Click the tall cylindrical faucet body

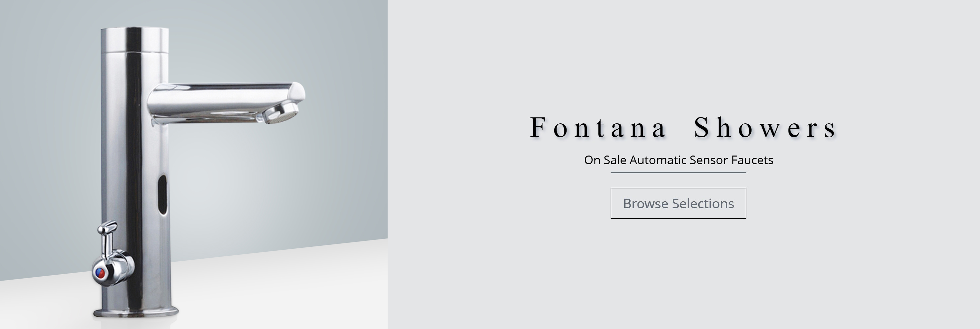(x=135, y=171)
